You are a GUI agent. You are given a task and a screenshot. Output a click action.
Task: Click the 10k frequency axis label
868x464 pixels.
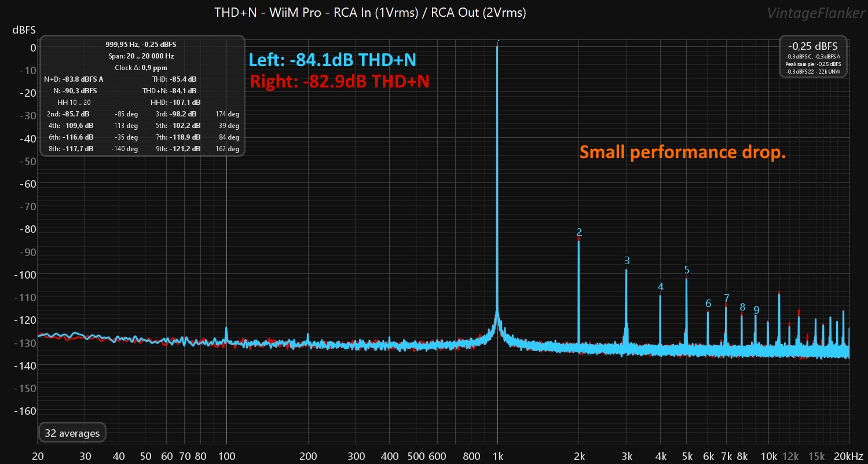(768, 455)
